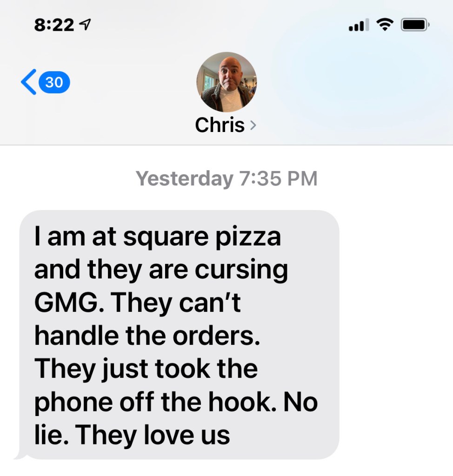453x476 pixels.
Task: Tap the battery level icon
Action: pyautogui.click(x=415, y=25)
